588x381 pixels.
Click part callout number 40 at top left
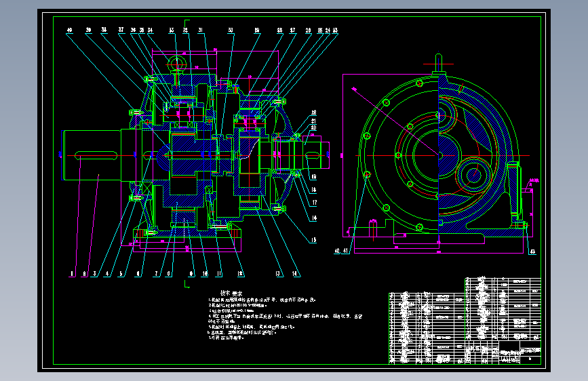[69, 30]
